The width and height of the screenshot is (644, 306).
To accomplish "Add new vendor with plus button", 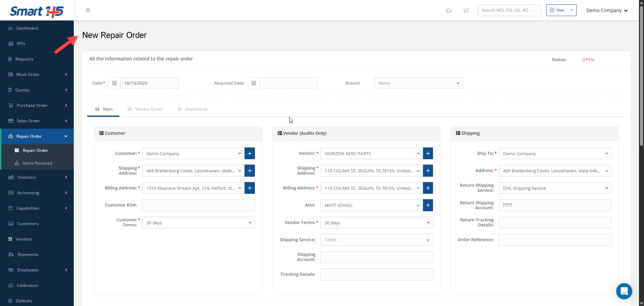I will pos(428,154).
